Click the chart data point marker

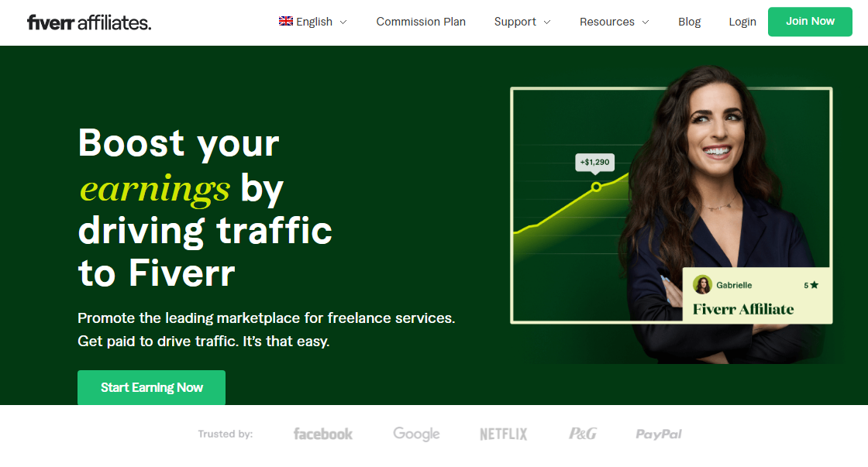[x=596, y=187]
